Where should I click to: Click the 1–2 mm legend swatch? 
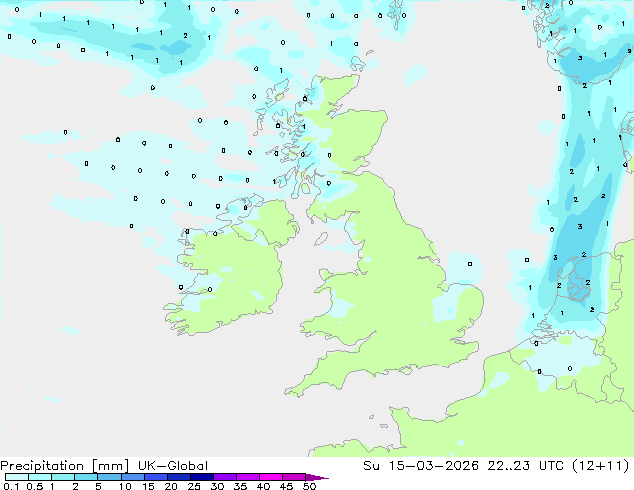(63, 477)
